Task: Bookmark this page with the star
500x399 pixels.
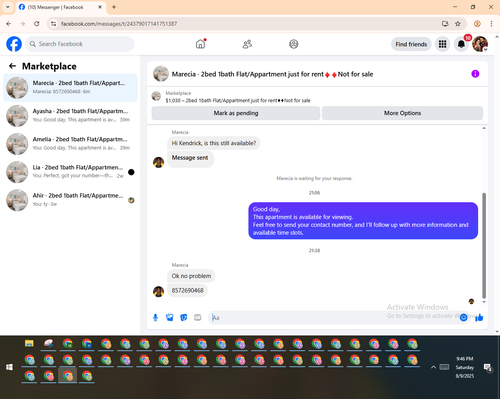Action: 458,24
